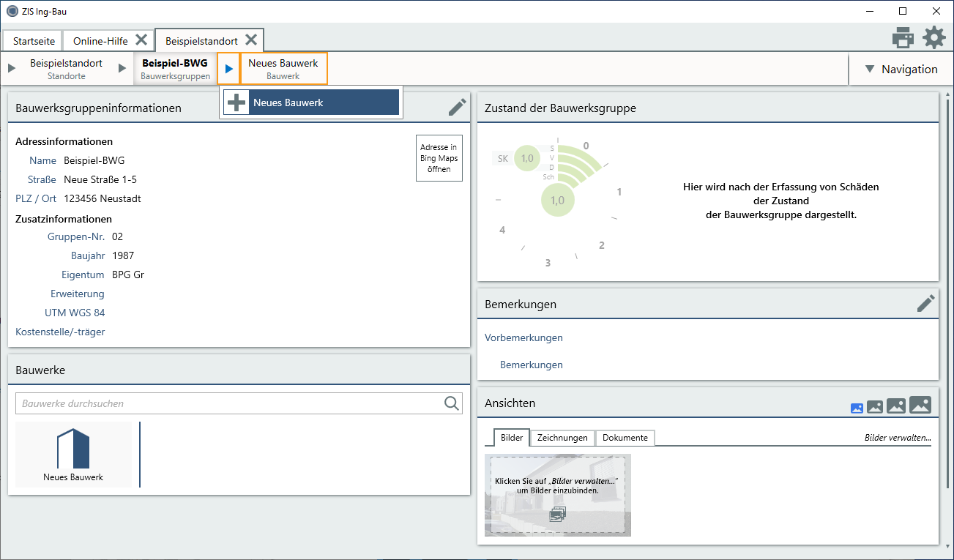
Task: Edit Bauwerksgruppeninformationen with the pencil icon
Action: tap(457, 108)
